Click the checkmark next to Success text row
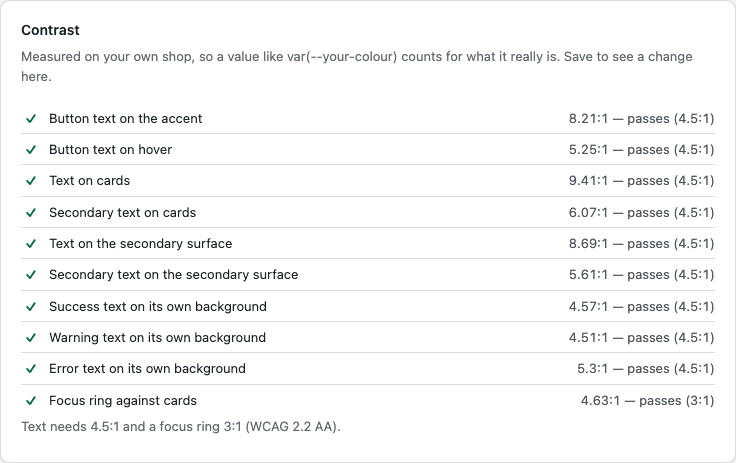This screenshot has height=463, width=736. coord(31,307)
